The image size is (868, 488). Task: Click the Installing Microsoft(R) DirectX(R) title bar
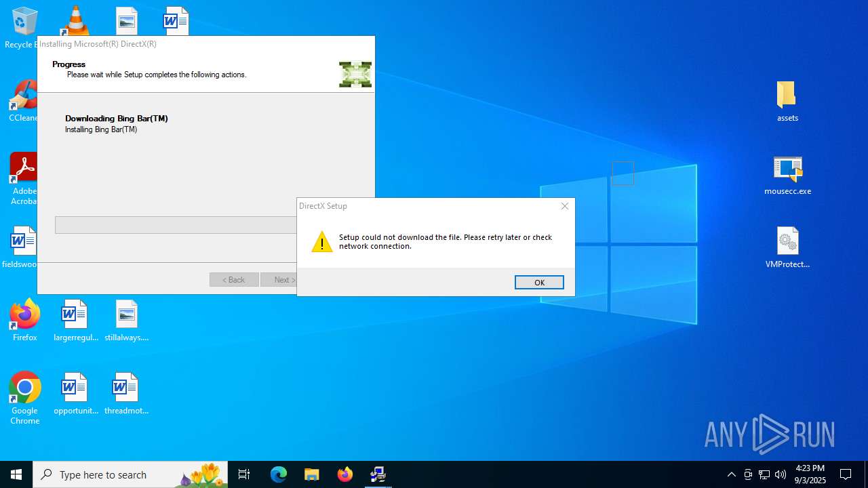click(206, 44)
